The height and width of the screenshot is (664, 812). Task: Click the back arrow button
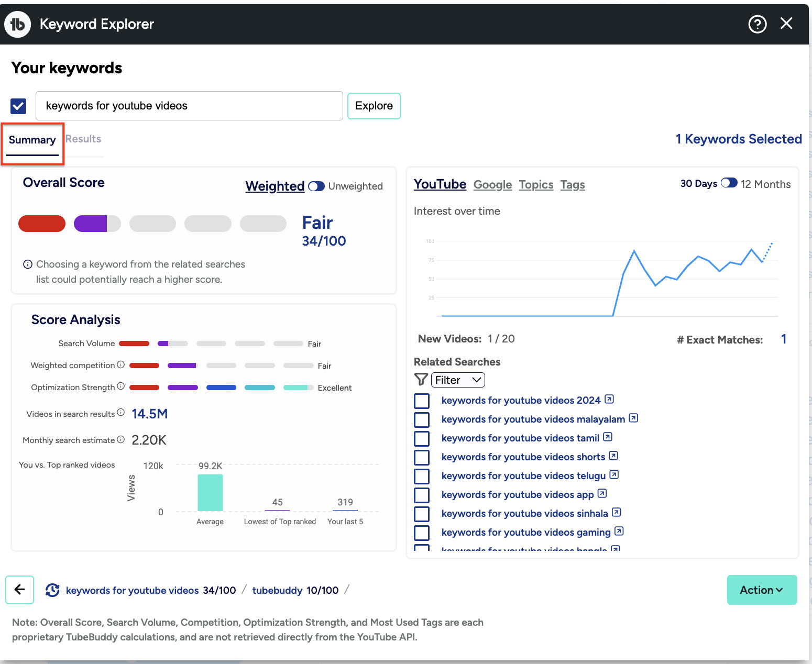pyautogui.click(x=20, y=590)
